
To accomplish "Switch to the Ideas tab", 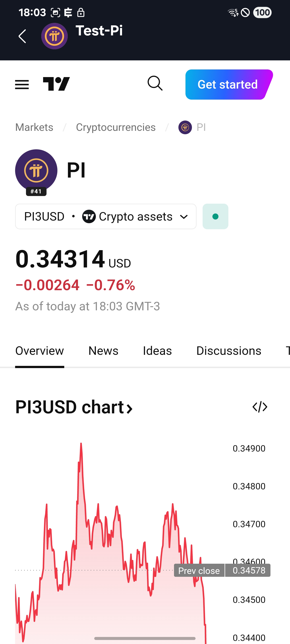I will [157, 351].
